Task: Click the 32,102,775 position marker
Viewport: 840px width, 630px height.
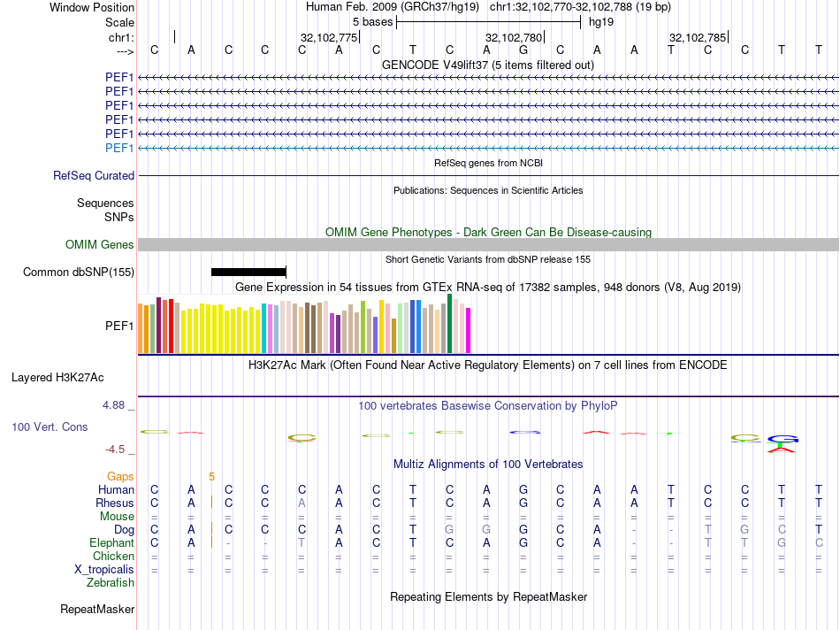Action: click(x=329, y=37)
